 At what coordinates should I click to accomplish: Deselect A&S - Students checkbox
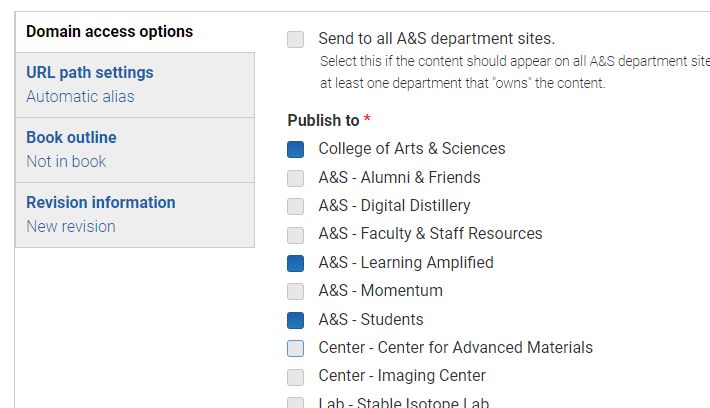[295, 320]
